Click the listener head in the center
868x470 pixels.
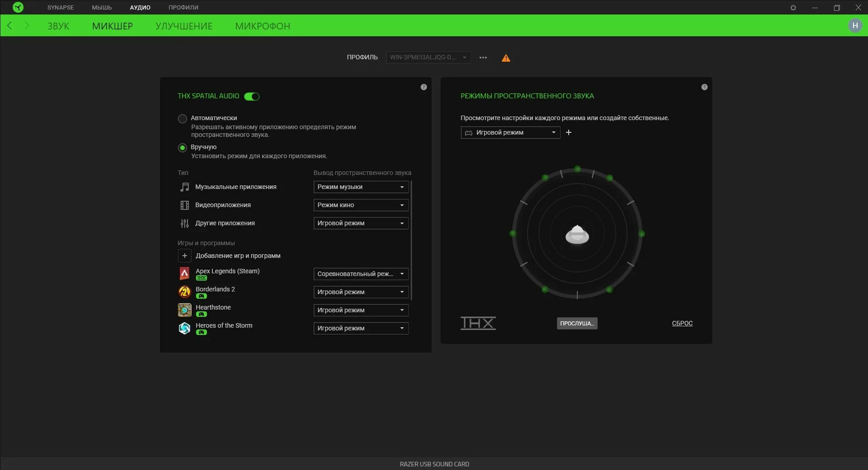tap(577, 234)
